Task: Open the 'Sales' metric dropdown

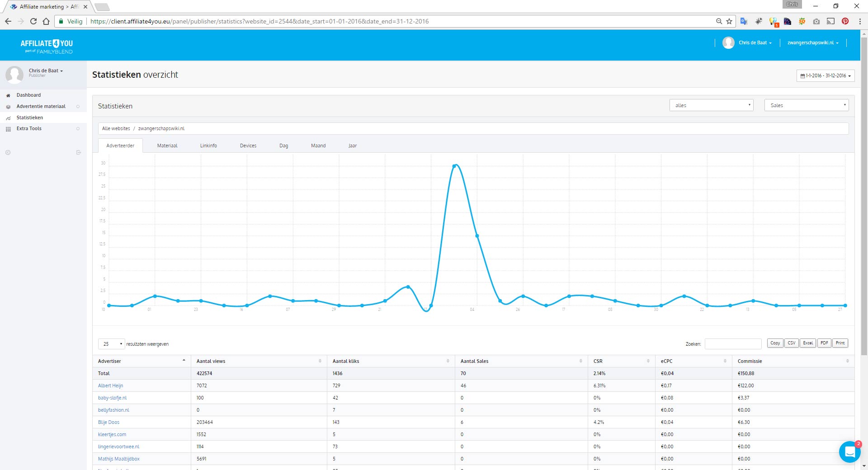Action: click(x=807, y=105)
